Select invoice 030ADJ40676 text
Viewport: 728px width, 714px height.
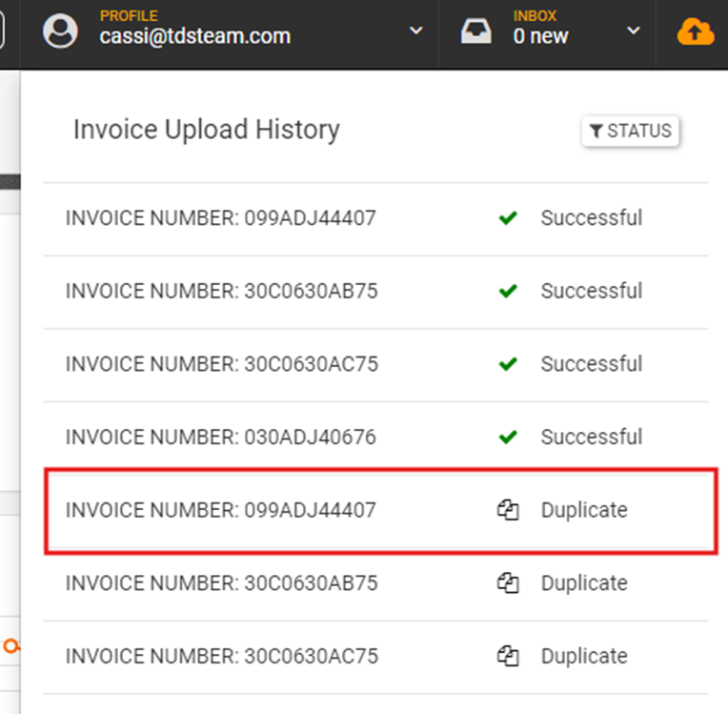pyautogui.click(x=220, y=437)
